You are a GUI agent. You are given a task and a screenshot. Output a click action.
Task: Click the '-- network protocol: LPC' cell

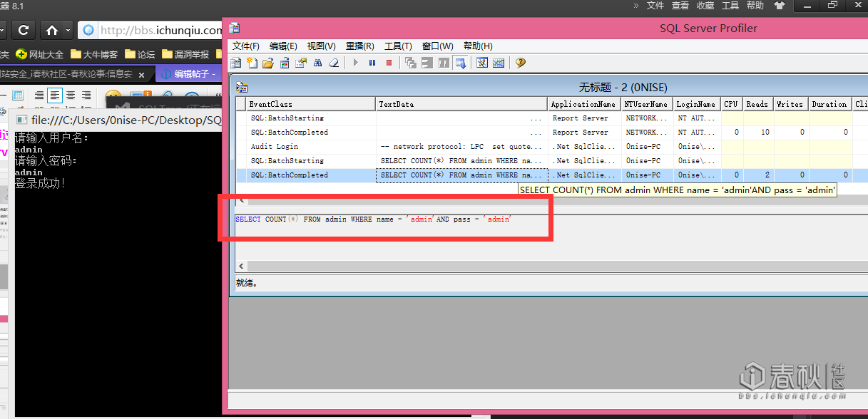coord(461,146)
